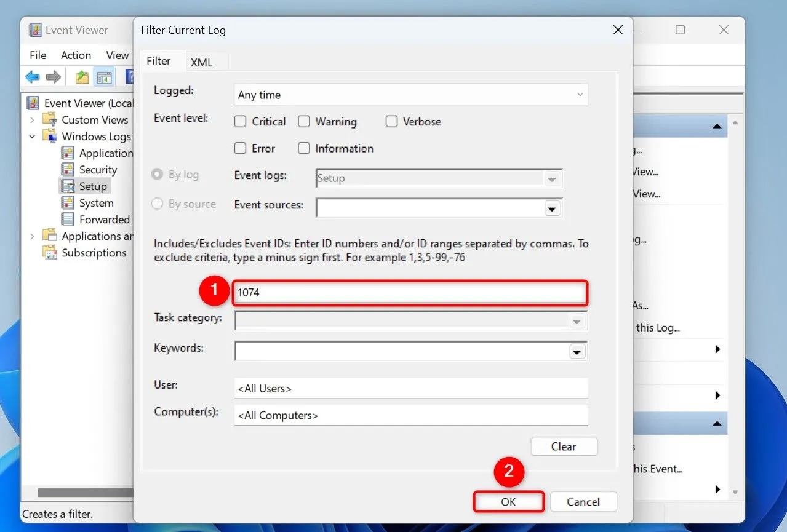Switch to the XML tab
787x532 pixels.
tap(202, 61)
